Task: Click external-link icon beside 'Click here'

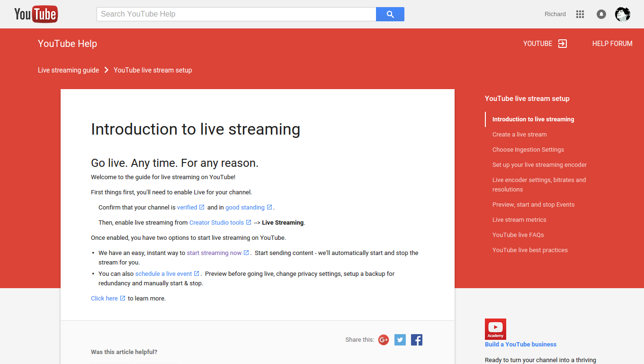Action: pos(123,298)
